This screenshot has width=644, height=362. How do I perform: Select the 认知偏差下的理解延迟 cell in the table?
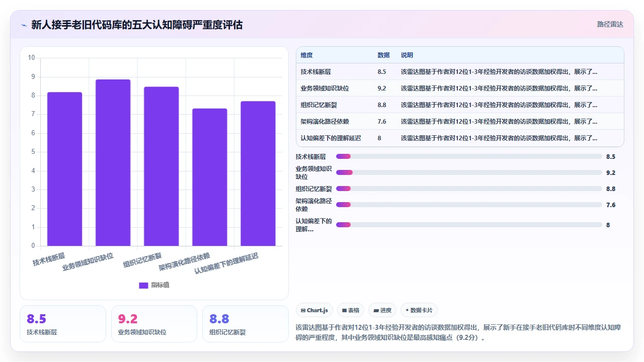(x=331, y=138)
